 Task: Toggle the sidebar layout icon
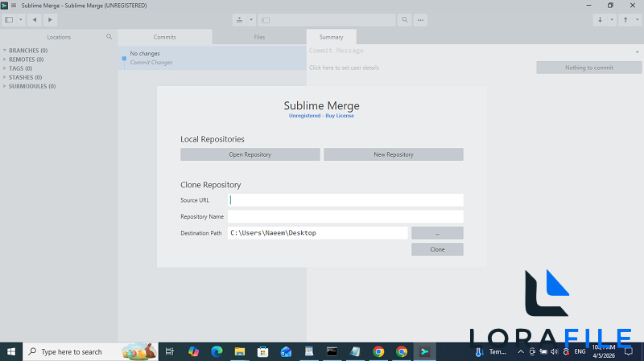[x=9, y=19]
